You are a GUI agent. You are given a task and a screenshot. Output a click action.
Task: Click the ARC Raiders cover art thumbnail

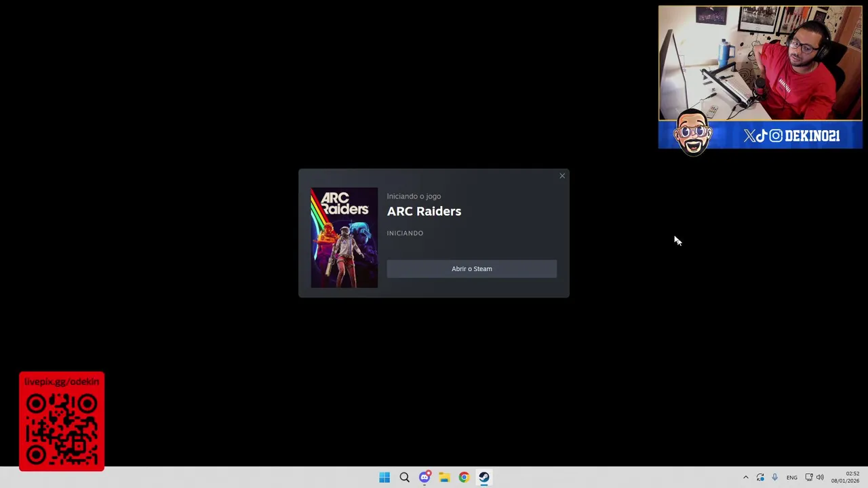[344, 238]
